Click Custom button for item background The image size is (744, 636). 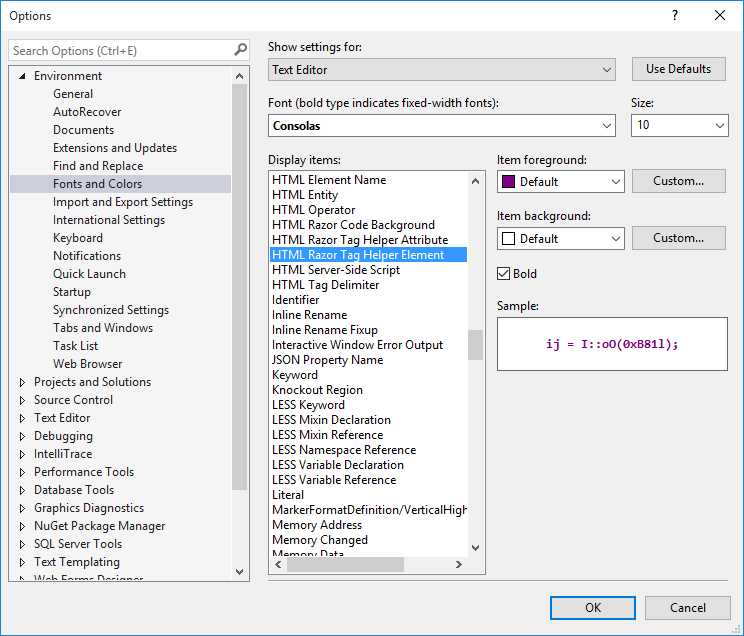click(679, 238)
